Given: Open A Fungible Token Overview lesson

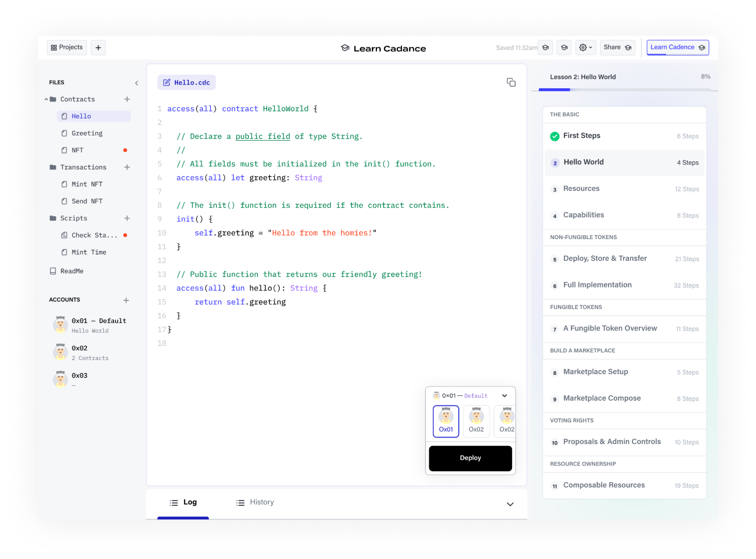Looking at the screenshot, I should click(x=625, y=328).
